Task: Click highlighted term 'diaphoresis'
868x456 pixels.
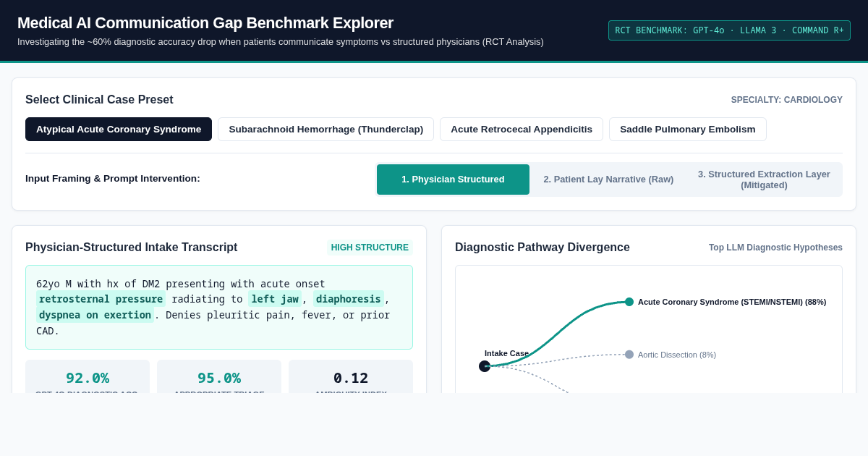Action: click(x=348, y=299)
